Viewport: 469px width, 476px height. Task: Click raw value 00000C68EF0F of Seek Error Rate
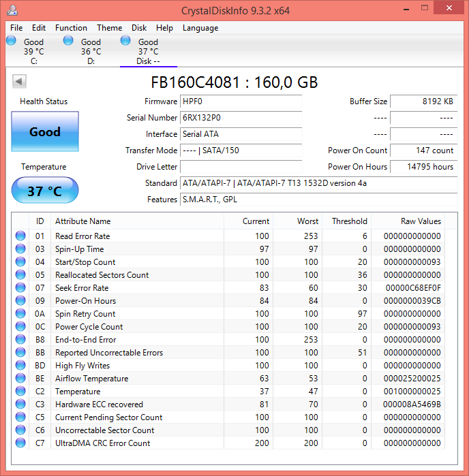click(413, 288)
